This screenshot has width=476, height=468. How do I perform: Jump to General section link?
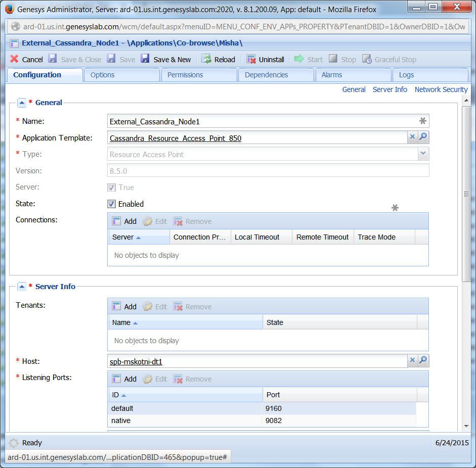pos(354,89)
